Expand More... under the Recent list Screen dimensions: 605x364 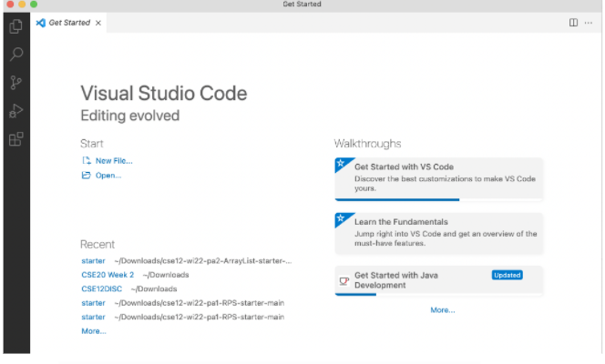click(x=93, y=331)
